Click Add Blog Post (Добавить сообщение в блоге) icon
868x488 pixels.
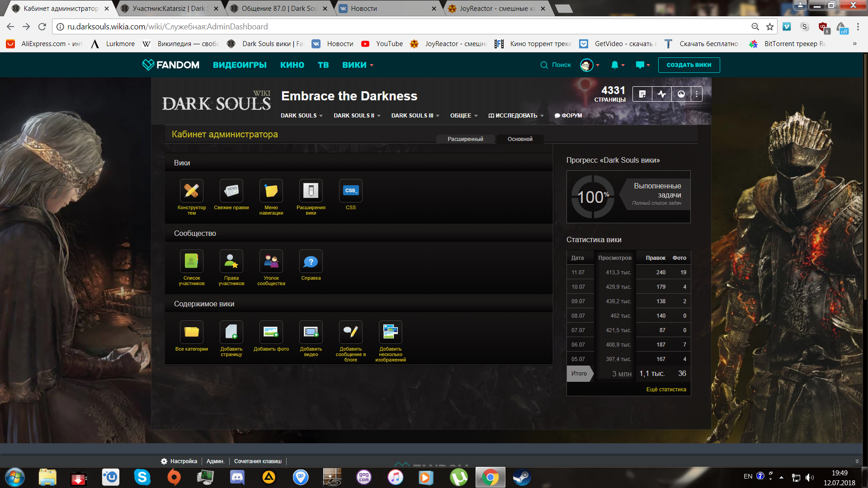point(350,332)
